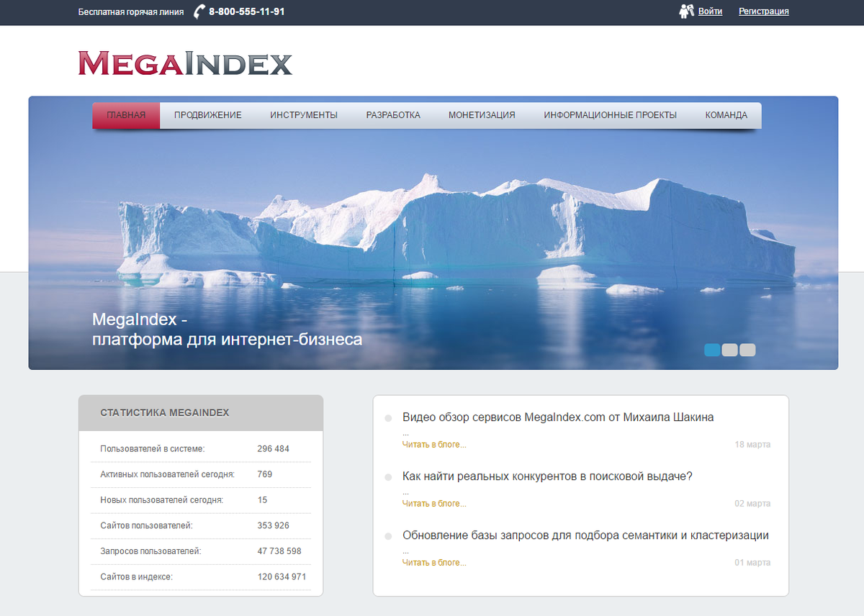Open the Инструменты menu item
864x616 pixels.
[304, 115]
